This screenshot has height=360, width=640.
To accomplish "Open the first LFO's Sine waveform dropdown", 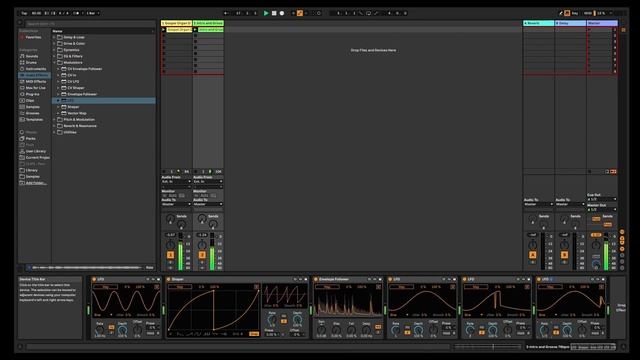I will (x=103, y=315).
